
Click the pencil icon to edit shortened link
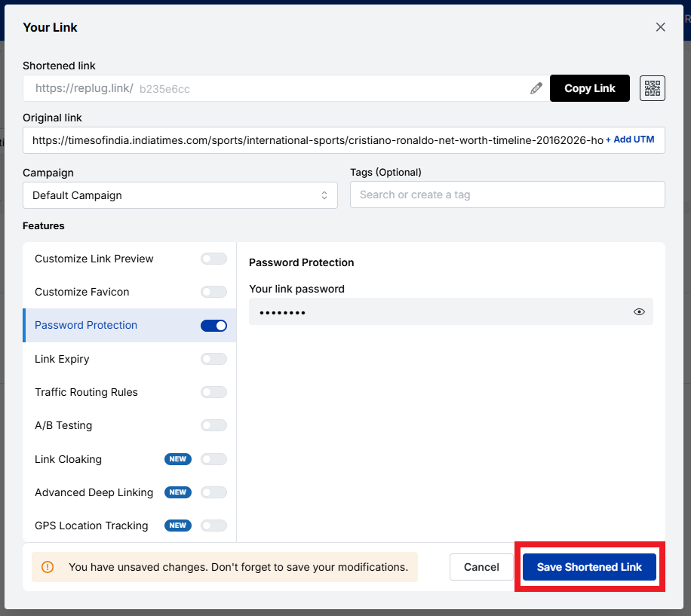pos(536,88)
